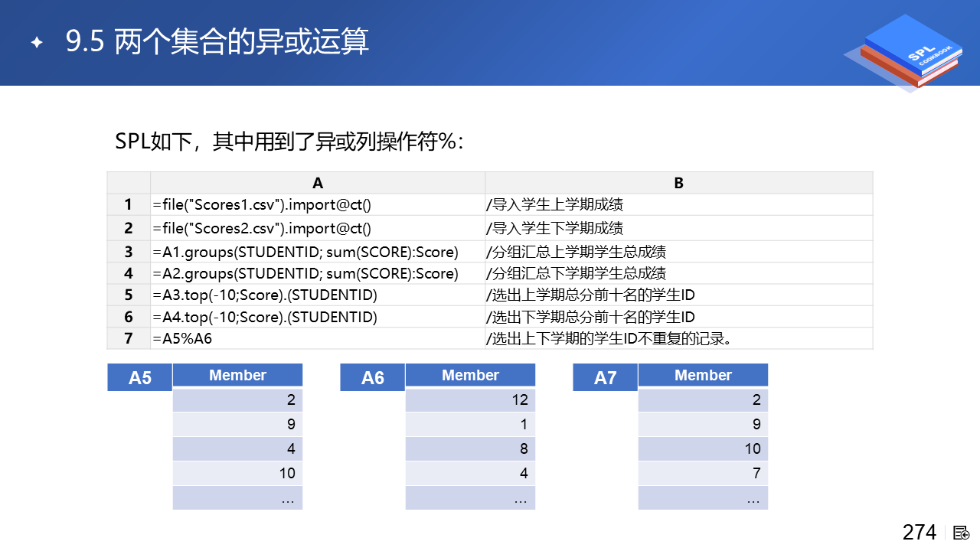The height and width of the screenshot is (551, 980).
Task: Select column B header in the code table
Action: (679, 183)
